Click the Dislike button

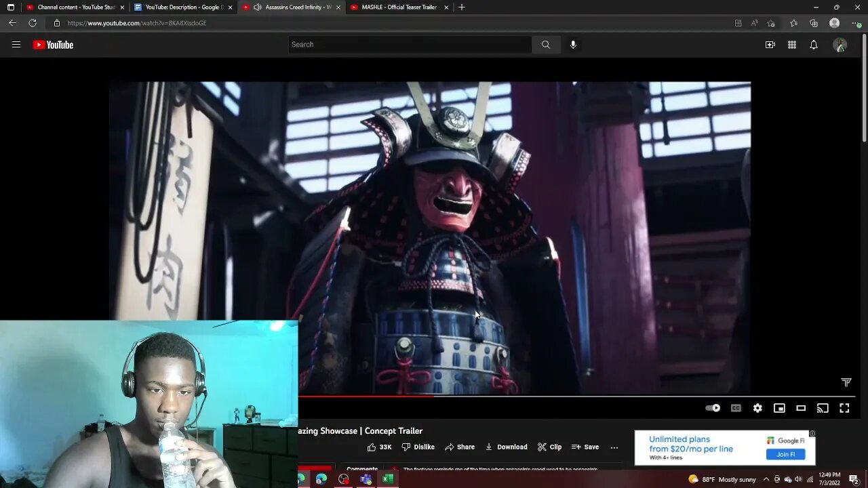point(418,447)
